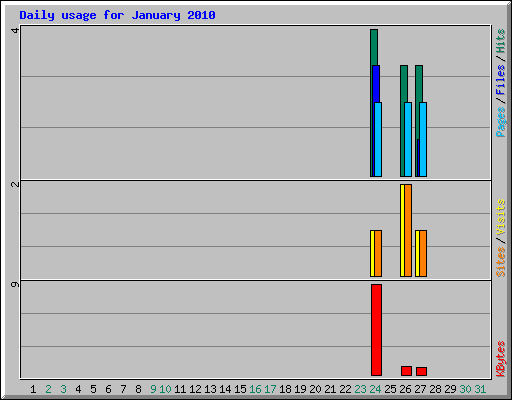Screen dimensions: 512x400
Task: Click the orange Sites bar for day 27
Action: 423,253
